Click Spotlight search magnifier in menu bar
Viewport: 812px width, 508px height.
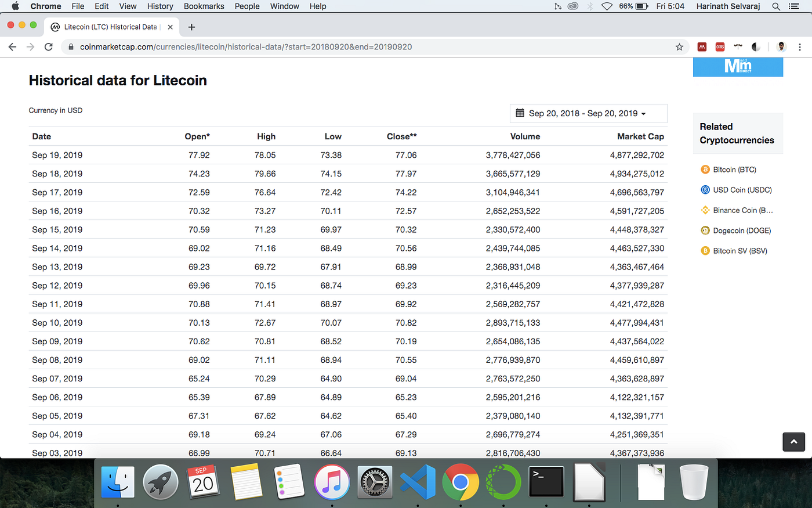[x=775, y=6]
